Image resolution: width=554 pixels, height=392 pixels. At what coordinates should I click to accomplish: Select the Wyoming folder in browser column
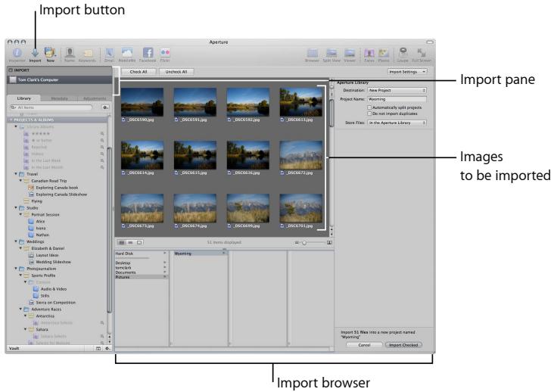pos(200,254)
